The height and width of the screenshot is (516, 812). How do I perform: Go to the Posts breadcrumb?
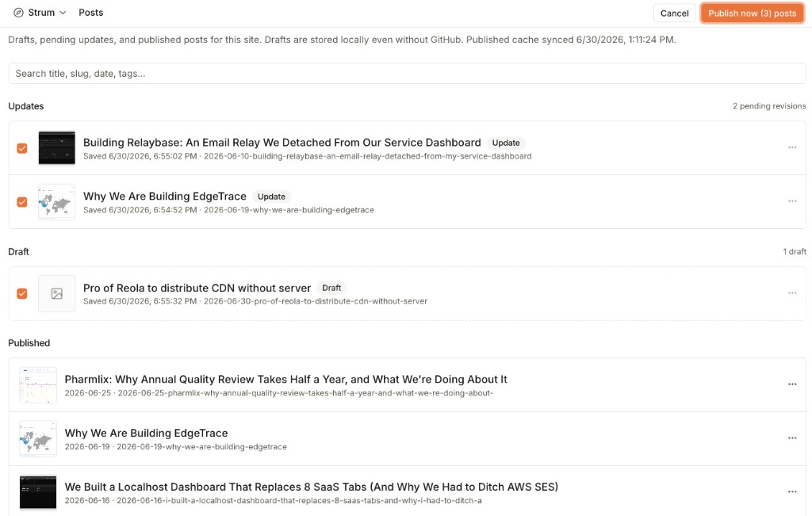point(90,13)
